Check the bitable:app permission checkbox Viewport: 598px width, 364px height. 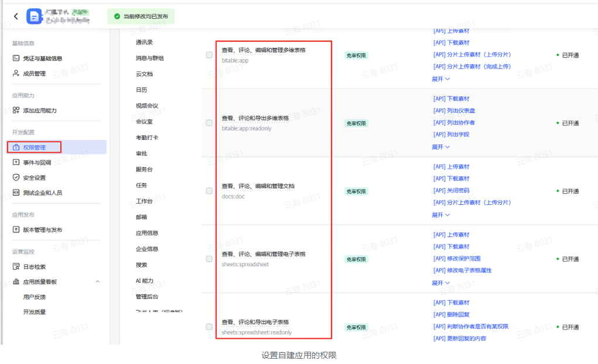coord(209,55)
